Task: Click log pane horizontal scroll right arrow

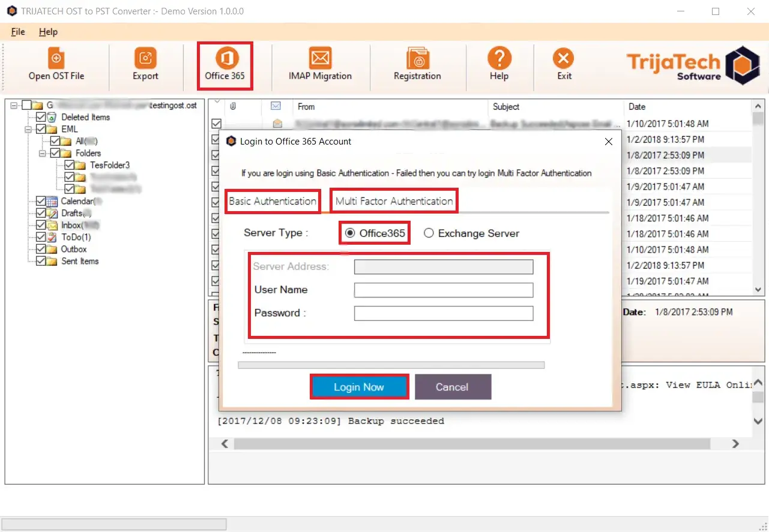Action: tap(735, 444)
